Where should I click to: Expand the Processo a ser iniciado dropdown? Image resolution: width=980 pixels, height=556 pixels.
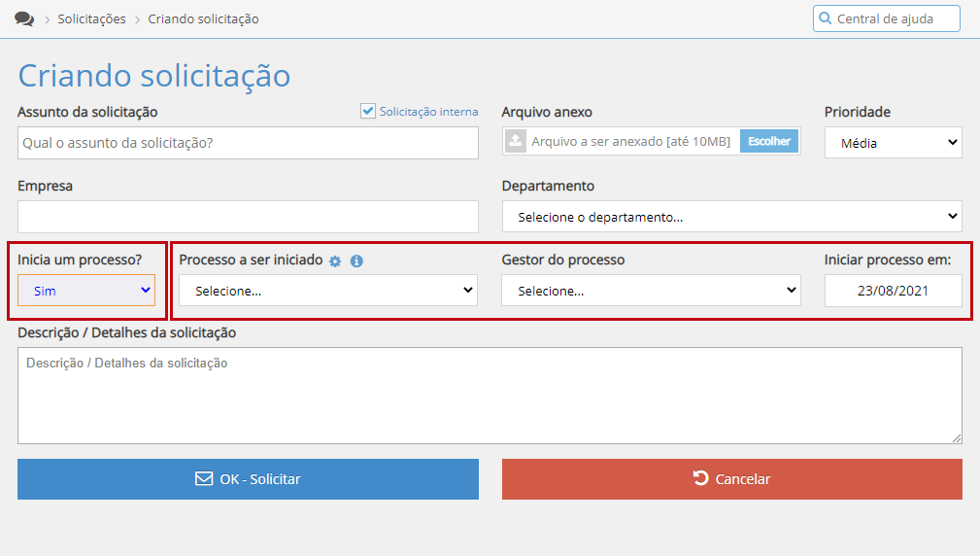[x=328, y=291]
